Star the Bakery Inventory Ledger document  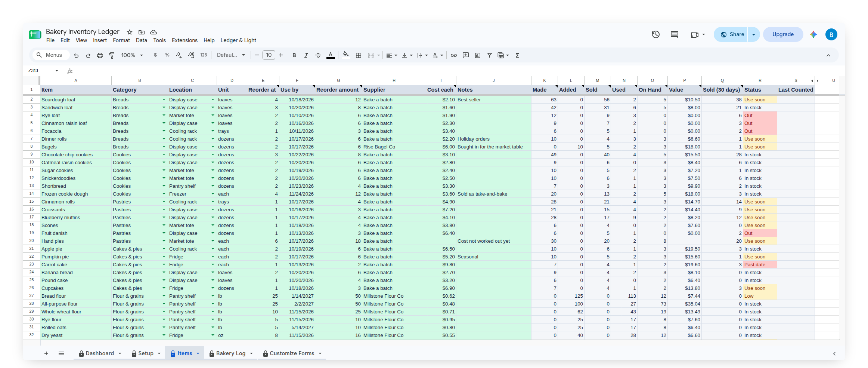click(130, 32)
